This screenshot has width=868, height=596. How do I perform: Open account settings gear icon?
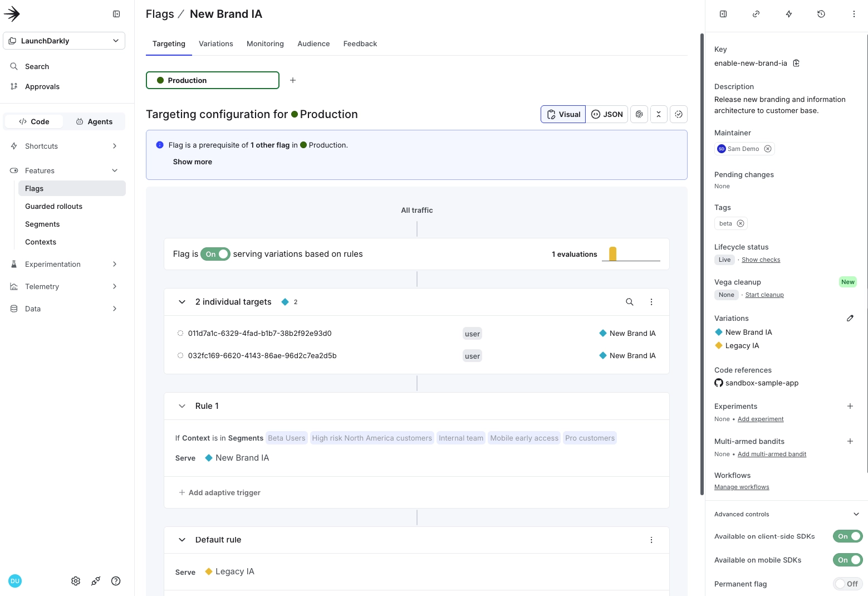pos(76,581)
